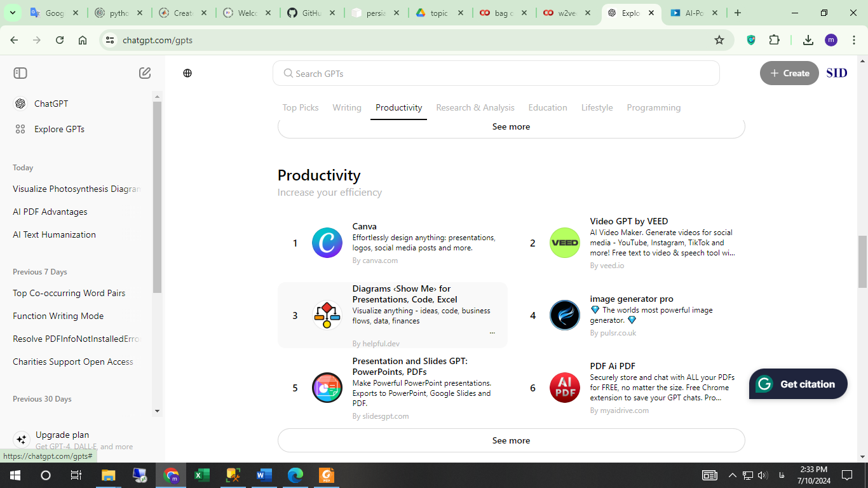Show hidden system tray icons

pyautogui.click(x=732, y=475)
